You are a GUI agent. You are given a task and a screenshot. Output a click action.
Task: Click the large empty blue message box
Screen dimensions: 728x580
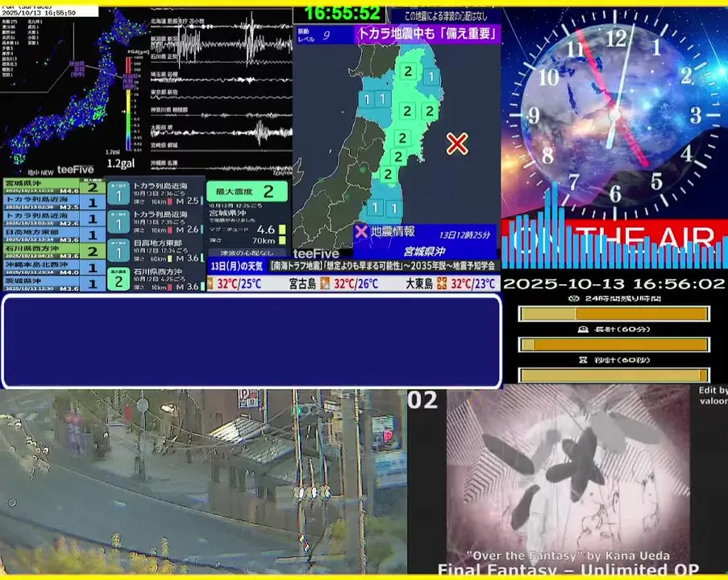click(x=252, y=341)
